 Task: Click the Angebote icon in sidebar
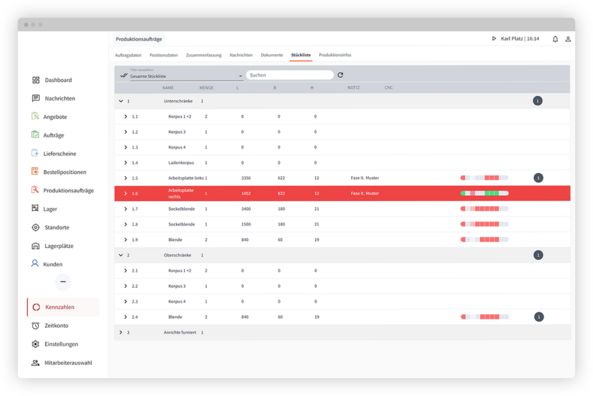point(35,116)
